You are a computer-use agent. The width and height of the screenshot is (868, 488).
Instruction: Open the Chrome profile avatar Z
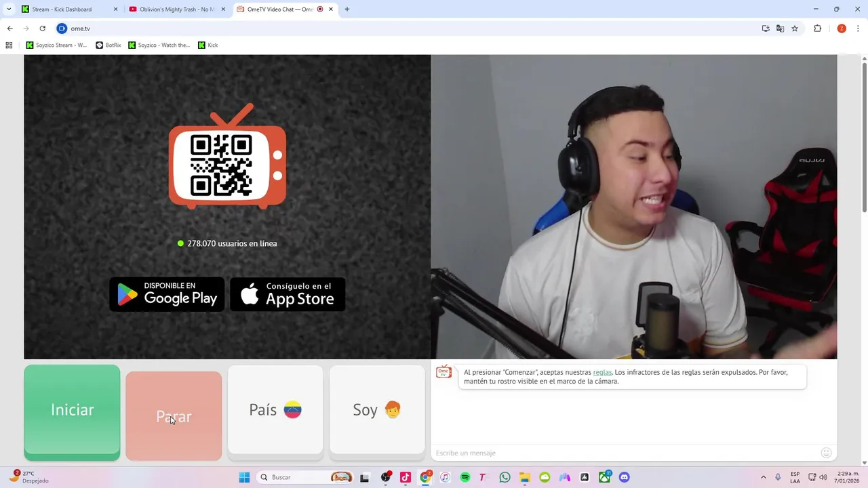[x=842, y=28]
